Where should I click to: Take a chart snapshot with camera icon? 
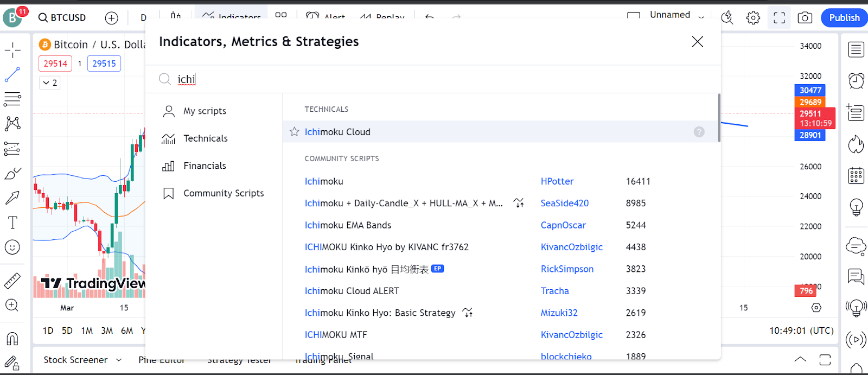[x=805, y=18]
